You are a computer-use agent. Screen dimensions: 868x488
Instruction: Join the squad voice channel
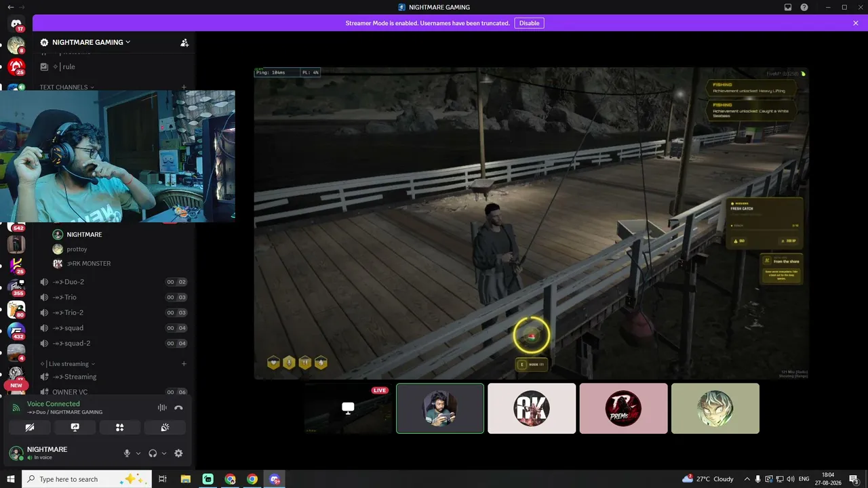(x=114, y=328)
